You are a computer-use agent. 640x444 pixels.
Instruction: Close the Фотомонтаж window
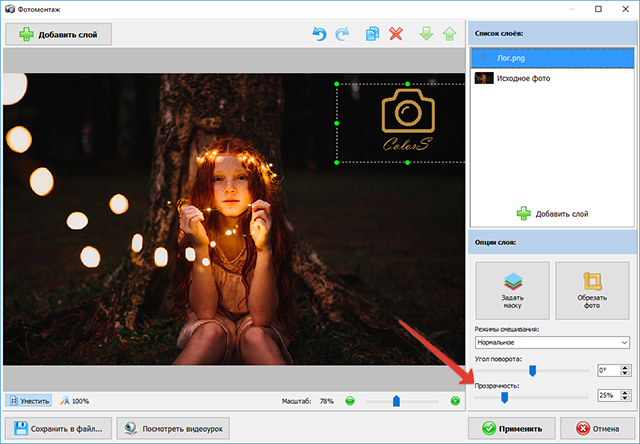[625, 9]
